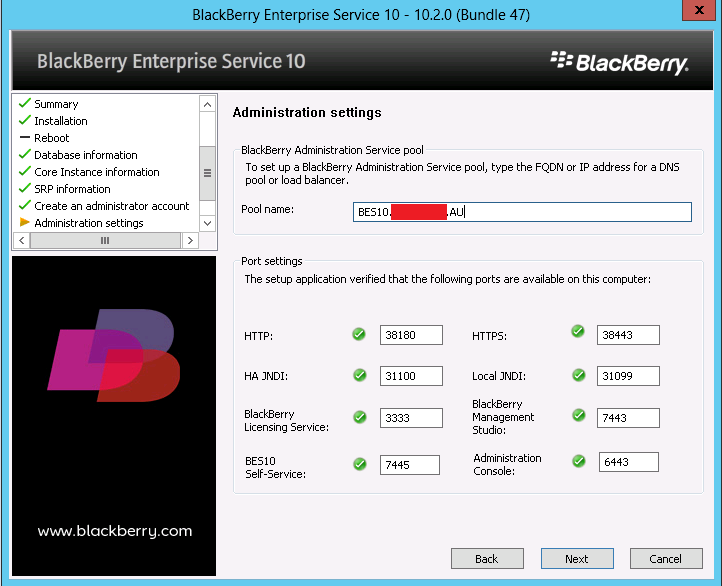Close the BlackBerry Enterprise Service window
This screenshot has width=722, height=586.
[x=699, y=10]
